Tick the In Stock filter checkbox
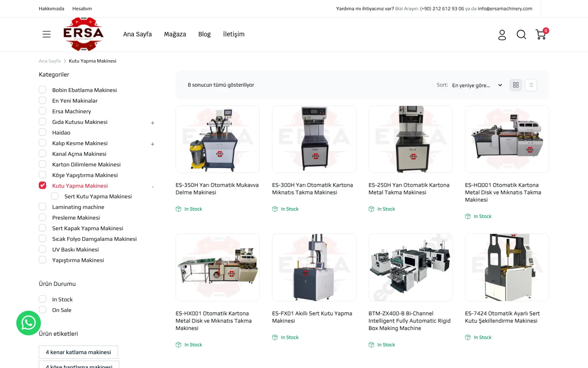This screenshot has width=588, height=368. (42, 299)
